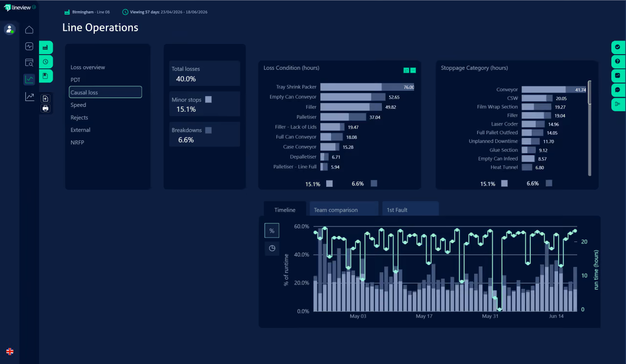Open the calendar search icon in sidebar
The width and height of the screenshot is (626, 364).
[29, 62]
